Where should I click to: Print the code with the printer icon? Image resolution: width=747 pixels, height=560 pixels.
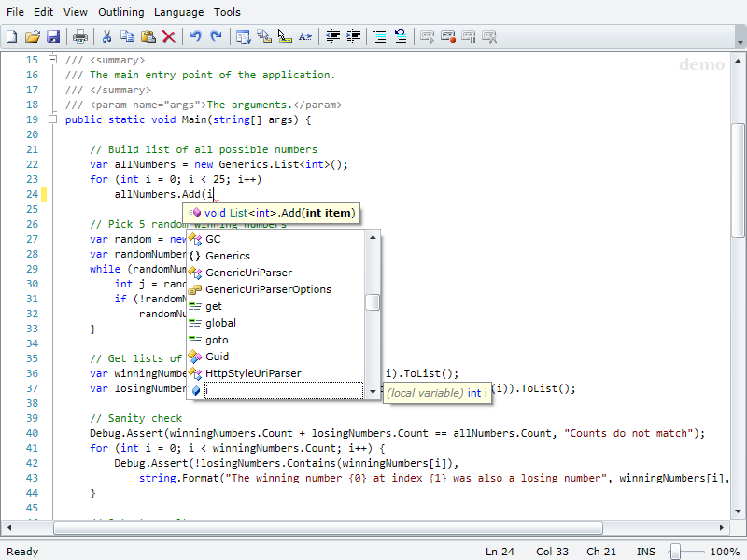(80, 36)
